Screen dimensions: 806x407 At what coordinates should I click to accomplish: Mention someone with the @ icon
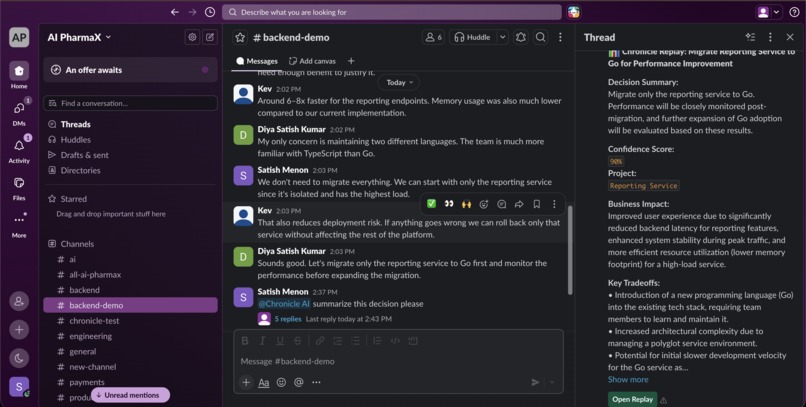(299, 382)
